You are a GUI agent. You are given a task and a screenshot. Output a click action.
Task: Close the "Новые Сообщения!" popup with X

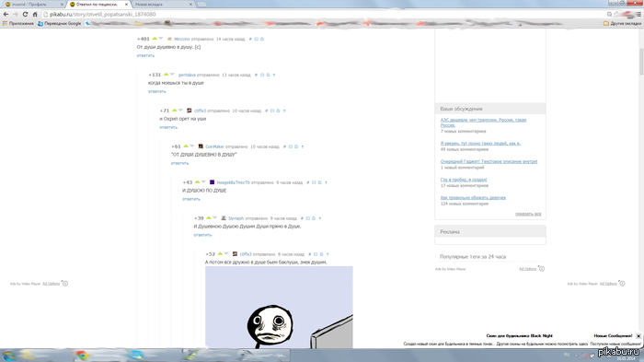pos(638,336)
